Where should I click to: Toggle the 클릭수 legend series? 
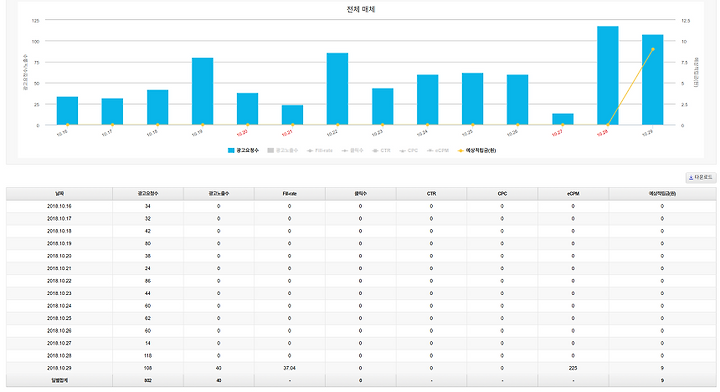point(353,150)
